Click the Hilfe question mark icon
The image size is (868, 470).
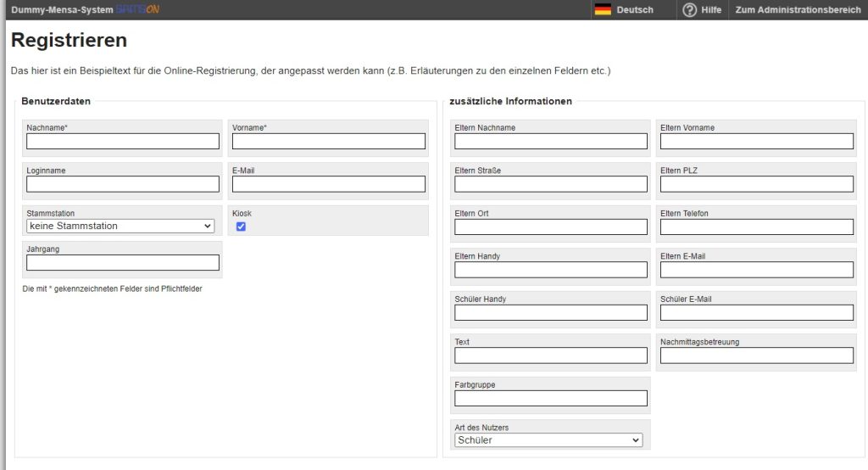[689, 9]
